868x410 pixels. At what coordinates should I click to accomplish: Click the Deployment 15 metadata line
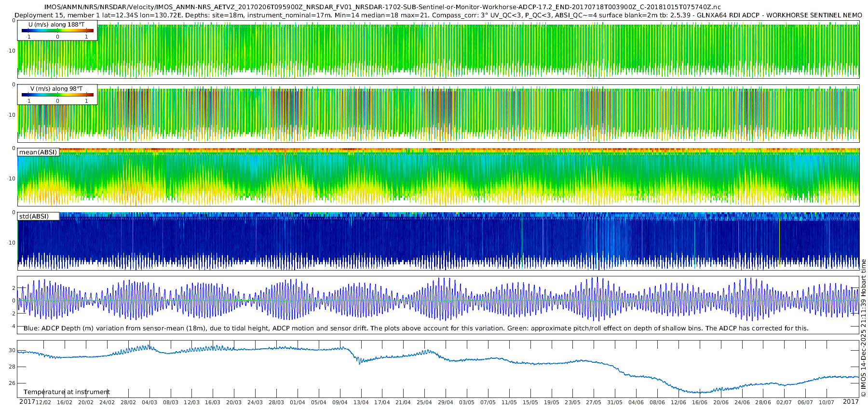point(438,15)
